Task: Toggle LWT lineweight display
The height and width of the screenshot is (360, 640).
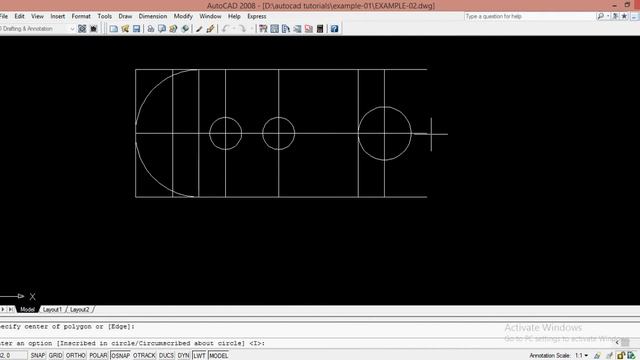Action: 199,356
